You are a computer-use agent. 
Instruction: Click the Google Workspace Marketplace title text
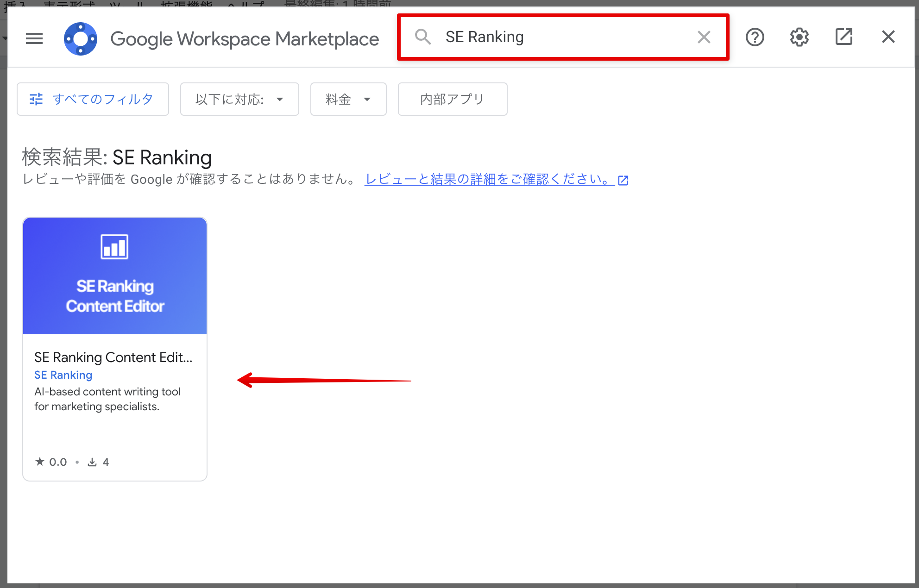tap(245, 39)
